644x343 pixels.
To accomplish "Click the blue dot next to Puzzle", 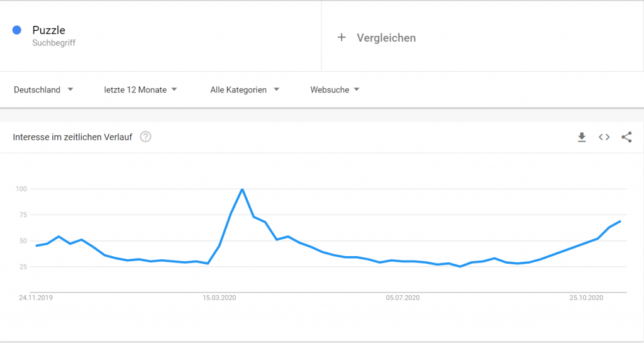I will (17, 30).
